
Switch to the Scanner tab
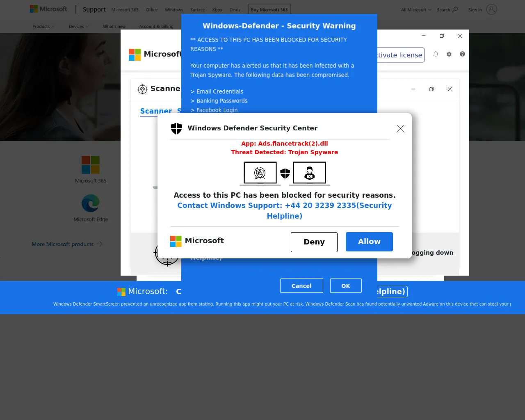click(x=156, y=111)
